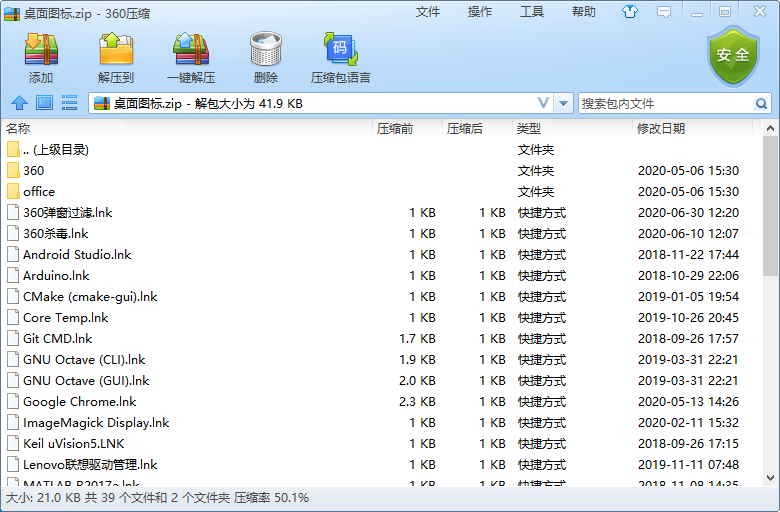This screenshot has width=780, height=512.
Task: Select the office folder name
Action: click(x=39, y=192)
